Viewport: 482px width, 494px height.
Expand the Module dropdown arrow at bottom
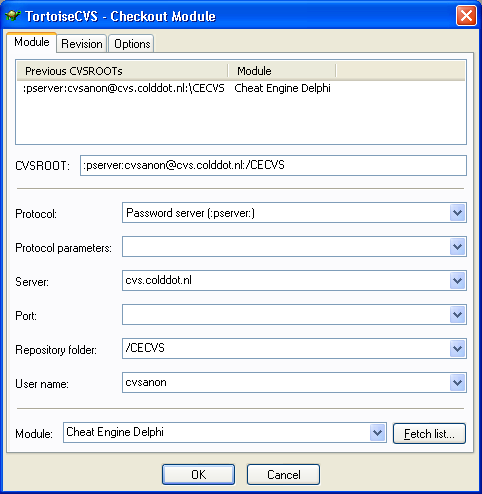[x=377, y=433]
